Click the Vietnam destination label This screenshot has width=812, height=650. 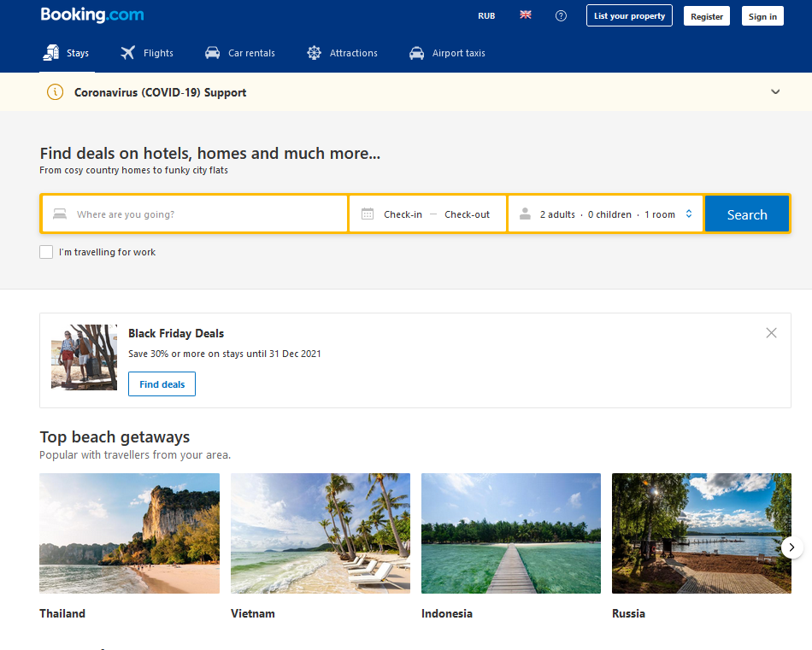[x=253, y=613]
